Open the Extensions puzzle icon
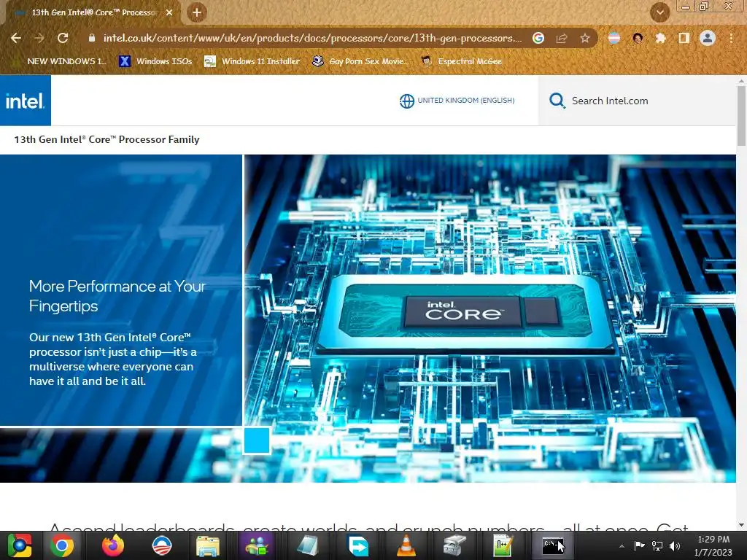 click(660, 38)
